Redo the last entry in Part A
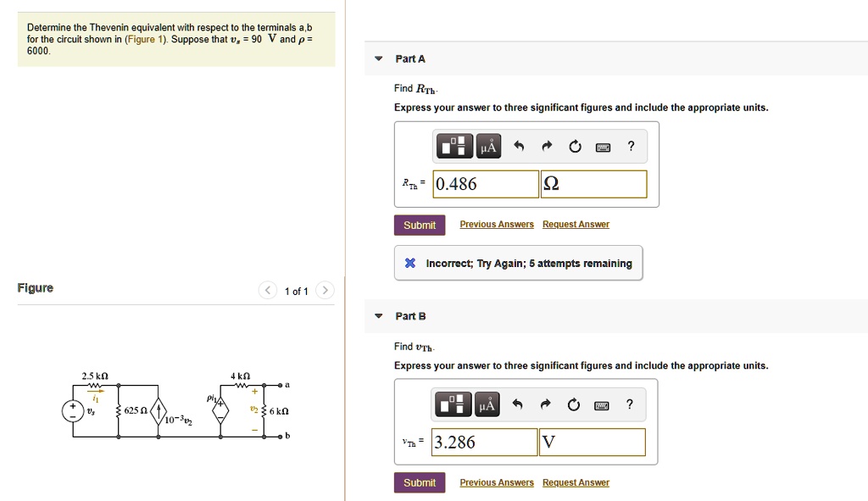 point(545,145)
